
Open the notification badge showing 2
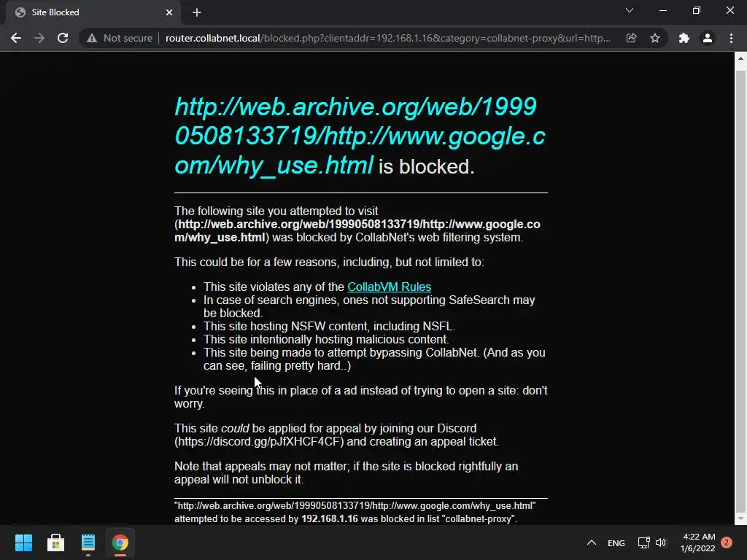[x=727, y=542]
